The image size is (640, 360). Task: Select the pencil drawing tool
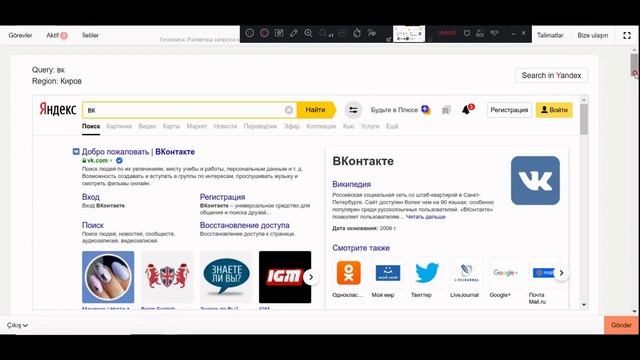point(294,33)
